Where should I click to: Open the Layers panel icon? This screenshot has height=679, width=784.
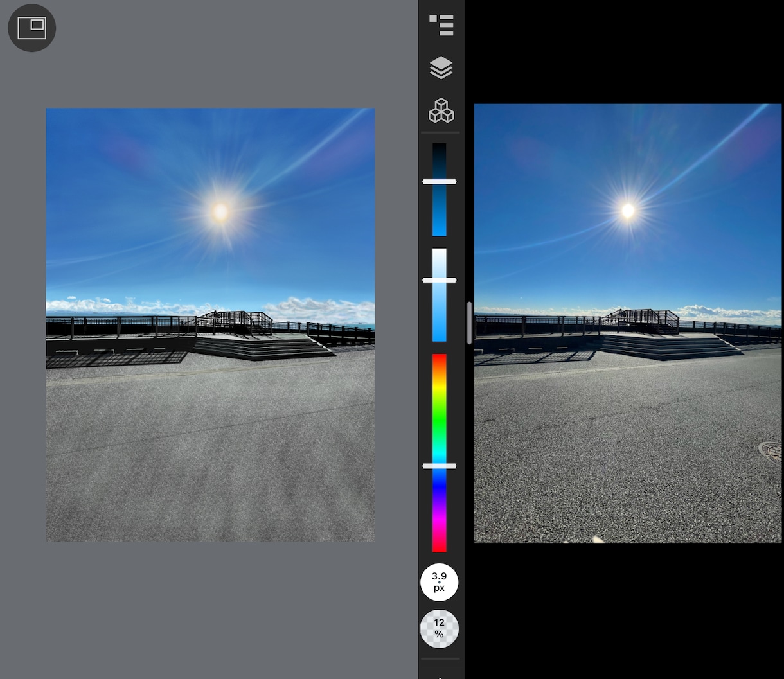(441, 67)
